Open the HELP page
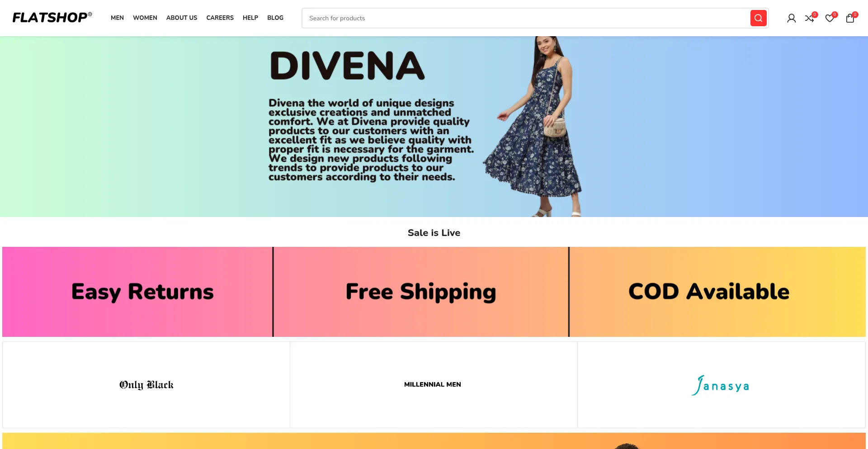868x449 pixels. click(250, 18)
